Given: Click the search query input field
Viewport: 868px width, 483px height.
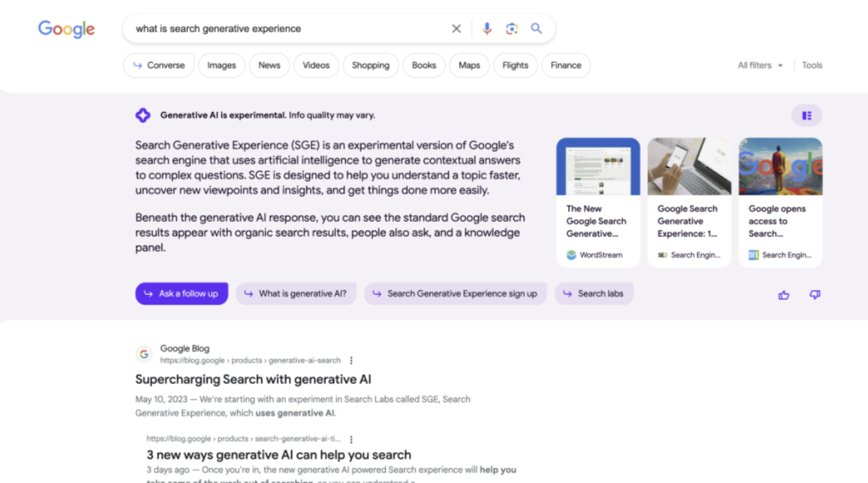Looking at the screenshot, I should [x=286, y=29].
